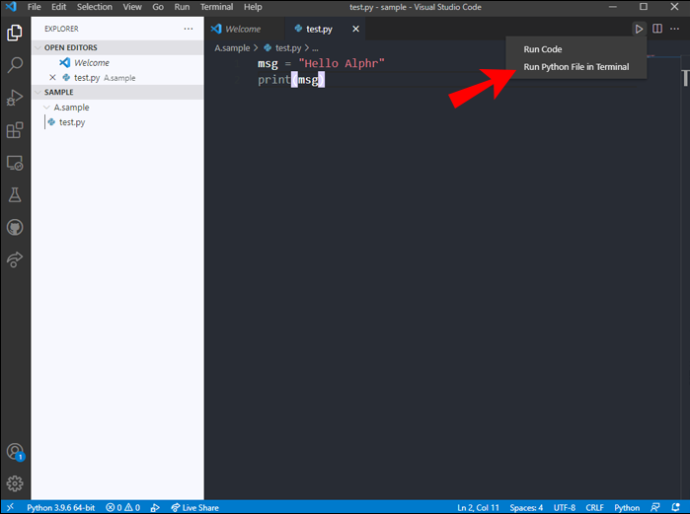Click UTF-8 encoding status
This screenshot has height=514, width=690.
click(x=564, y=507)
